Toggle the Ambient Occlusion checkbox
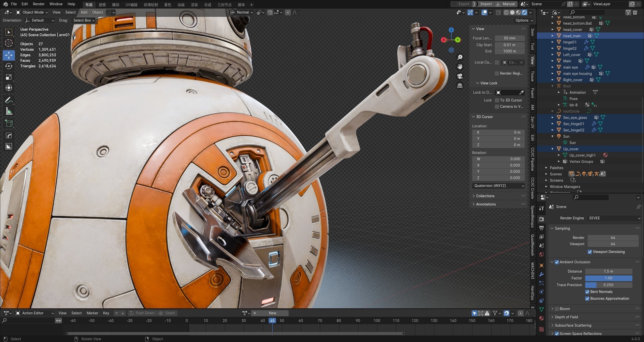 point(557,262)
